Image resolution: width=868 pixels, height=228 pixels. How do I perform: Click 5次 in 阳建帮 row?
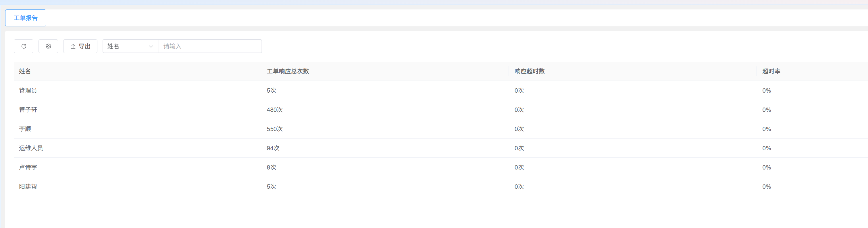271,186
